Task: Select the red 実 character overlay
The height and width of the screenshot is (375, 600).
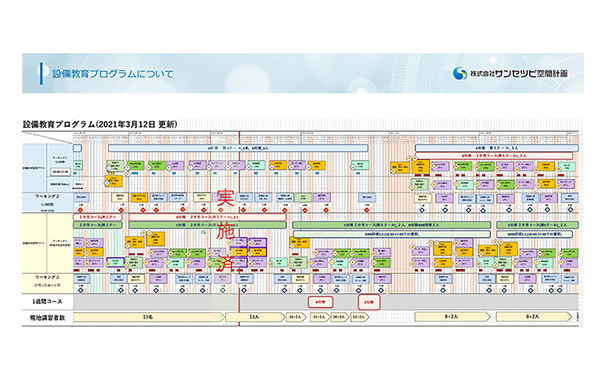Action: coord(225,198)
